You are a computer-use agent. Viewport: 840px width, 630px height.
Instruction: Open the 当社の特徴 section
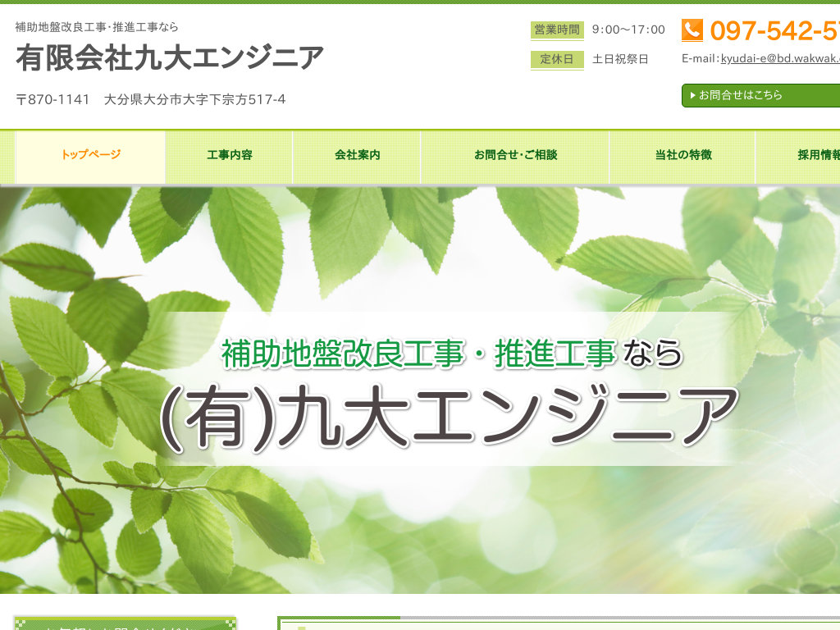pos(680,157)
